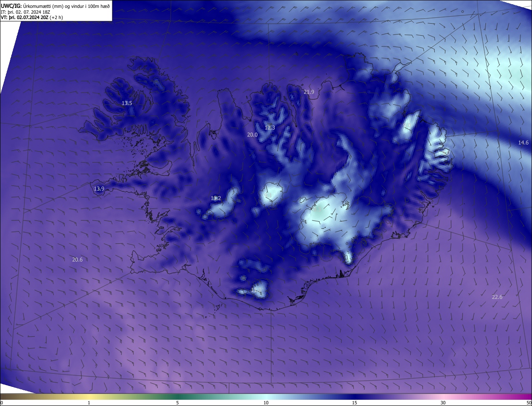Click the 12.3 value label on the map
532x406 pixels.
tap(270, 127)
